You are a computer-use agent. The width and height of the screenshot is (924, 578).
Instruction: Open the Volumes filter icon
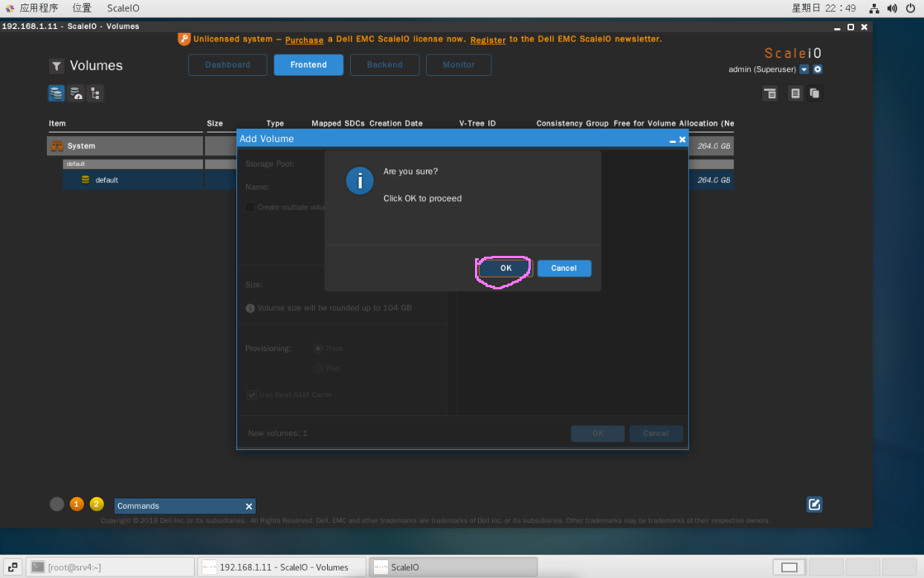click(x=56, y=66)
